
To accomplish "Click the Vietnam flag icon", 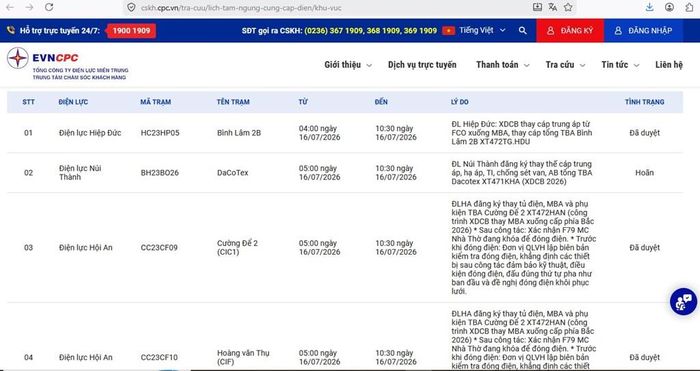I will pos(449,30).
